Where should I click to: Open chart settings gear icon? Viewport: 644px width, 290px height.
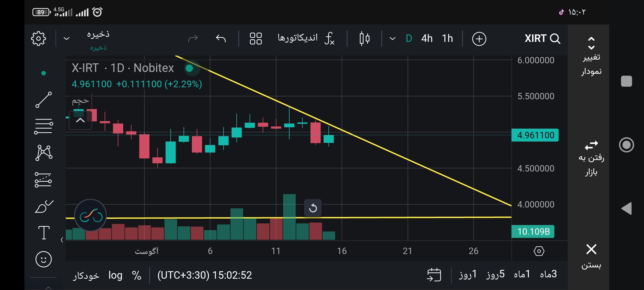39,39
